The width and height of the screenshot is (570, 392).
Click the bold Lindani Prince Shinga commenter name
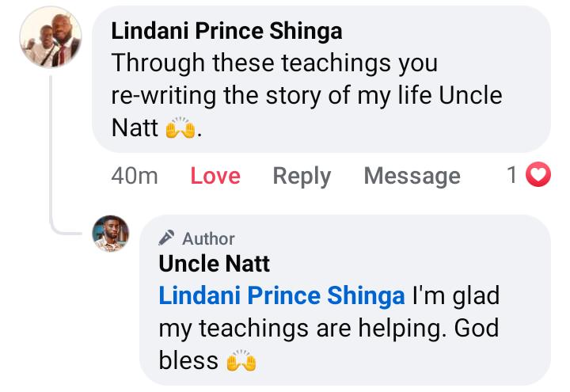coord(226,31)
